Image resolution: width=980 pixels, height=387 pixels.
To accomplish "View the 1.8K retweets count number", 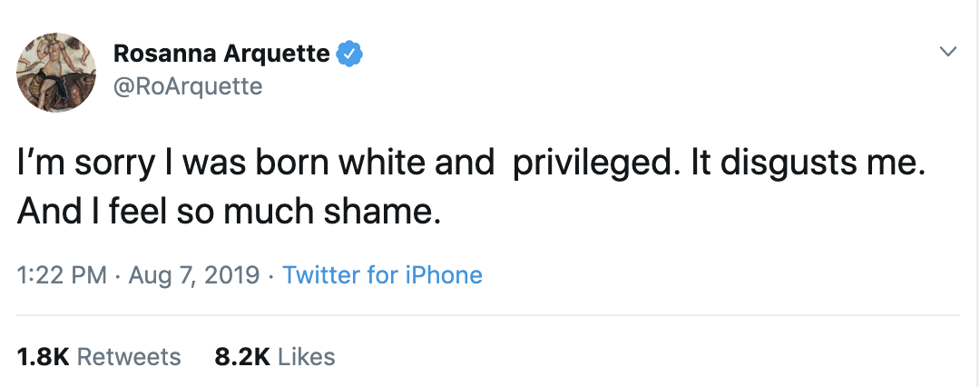I will (x=43, y=357).
